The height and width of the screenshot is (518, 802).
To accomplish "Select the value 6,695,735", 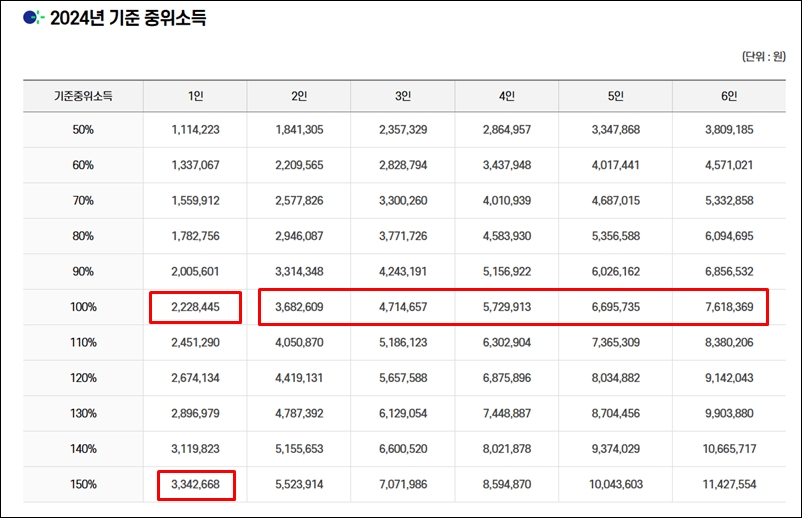I will pos(616,307).
